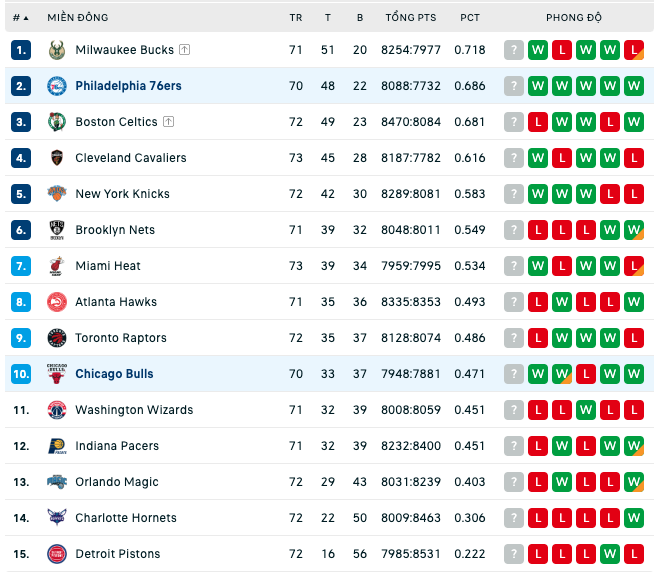Click the Boston Celtics logo icon
The image size is (659, 577).
57,122
